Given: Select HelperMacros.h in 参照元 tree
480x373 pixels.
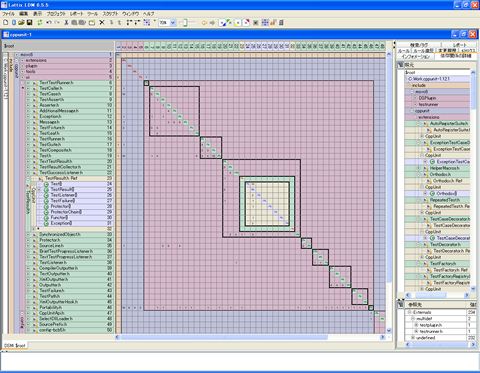Looking at the screenshot, I should pyautogui.click(x=444, y=168).
